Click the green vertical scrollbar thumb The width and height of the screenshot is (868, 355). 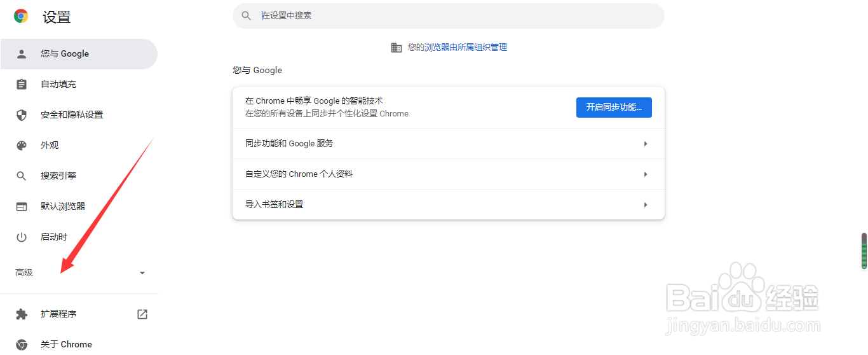click(864, 251)
